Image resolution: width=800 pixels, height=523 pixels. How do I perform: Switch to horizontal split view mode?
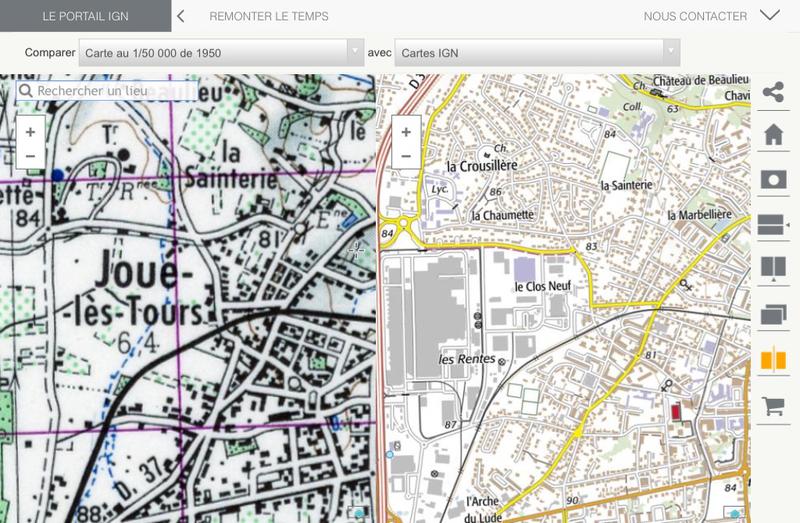[772, 225]
